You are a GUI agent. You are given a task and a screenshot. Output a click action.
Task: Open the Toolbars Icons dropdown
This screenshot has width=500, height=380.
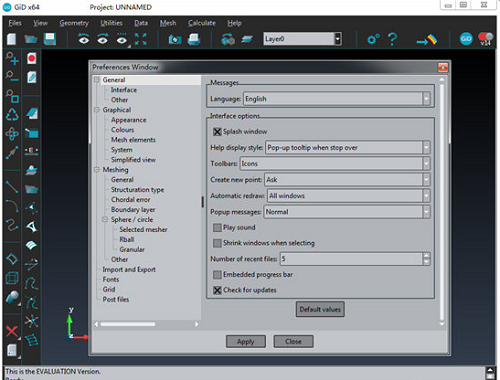pos(335,164)
